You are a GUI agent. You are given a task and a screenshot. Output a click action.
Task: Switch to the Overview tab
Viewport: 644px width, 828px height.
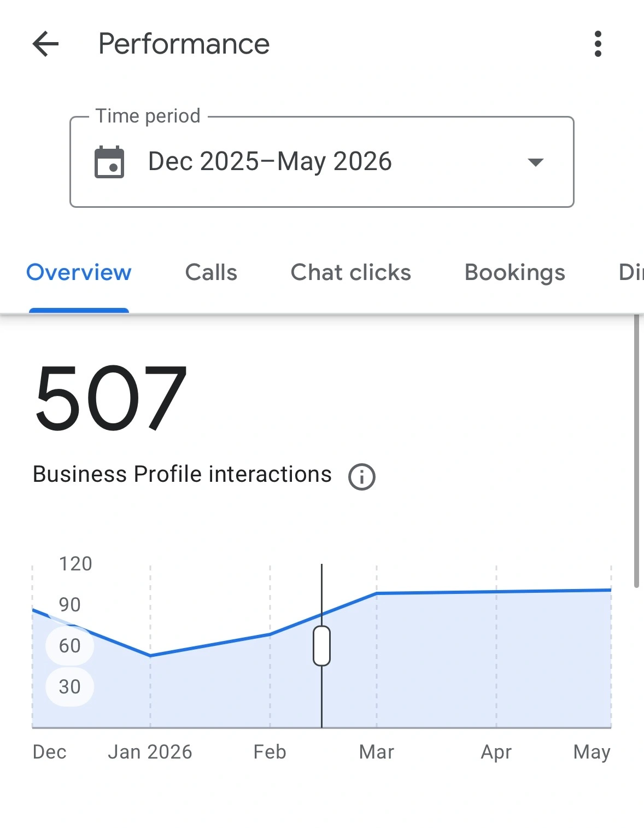(79, 272)
